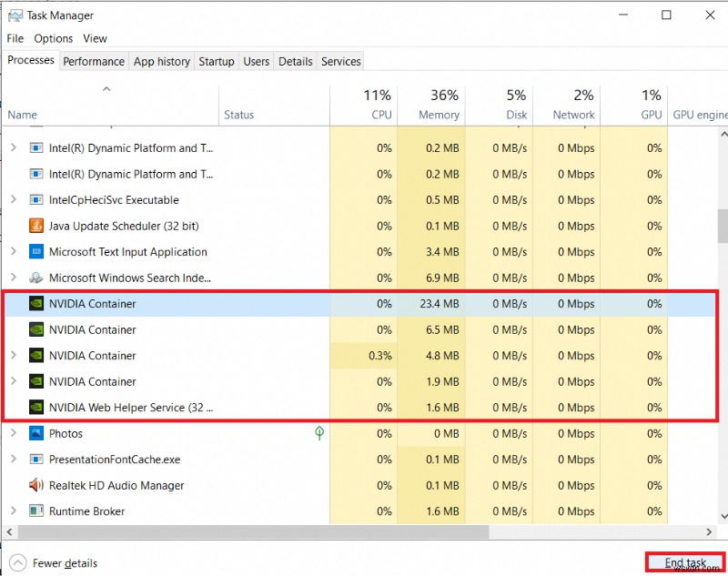Open the Options menu
Screen dimensions: 728x576
[x=54, y=38]
